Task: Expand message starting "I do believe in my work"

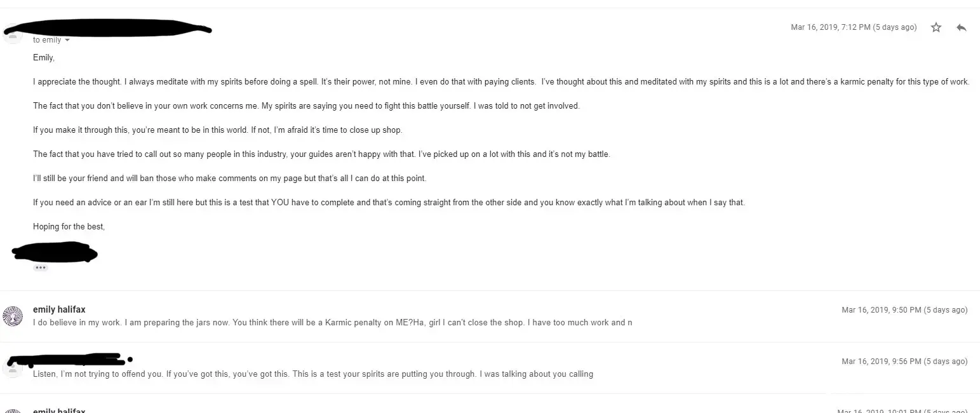Action: coord(332,323)
